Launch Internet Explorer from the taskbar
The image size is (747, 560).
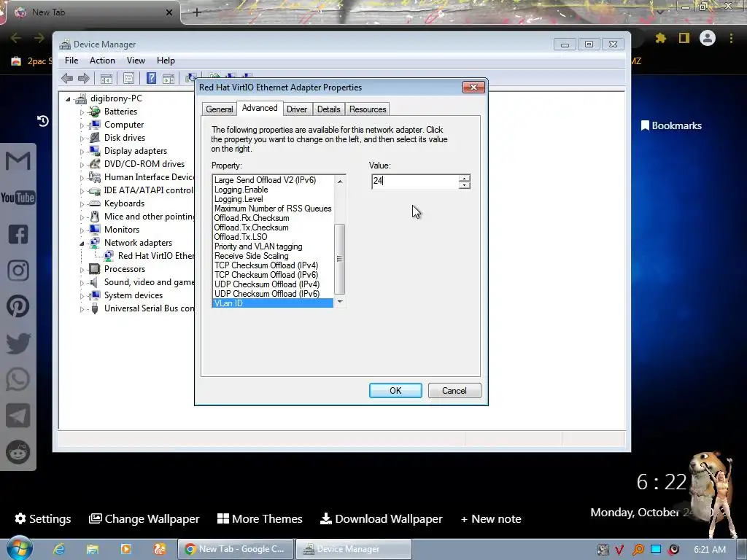pyautogui.click(x=59, y=549)
